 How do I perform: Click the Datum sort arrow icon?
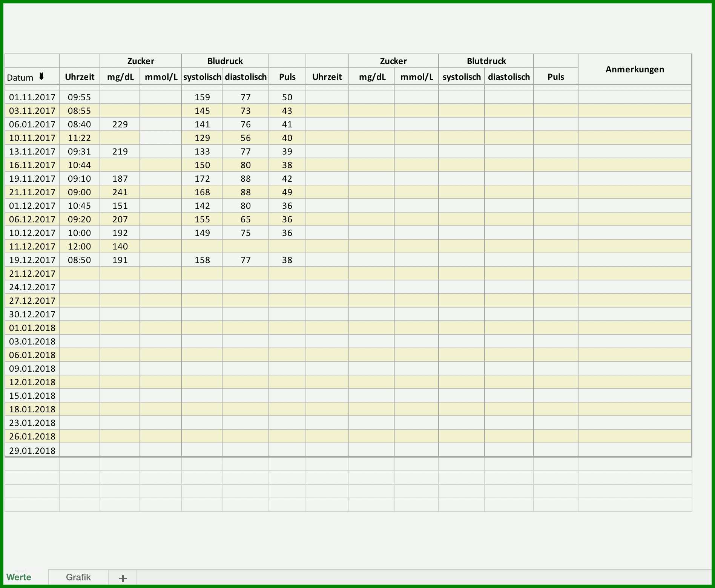pyautogui.click(x=41, y=77)
